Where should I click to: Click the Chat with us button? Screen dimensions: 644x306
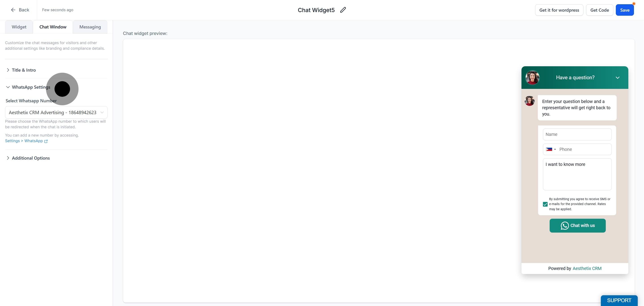pos(578,225)
